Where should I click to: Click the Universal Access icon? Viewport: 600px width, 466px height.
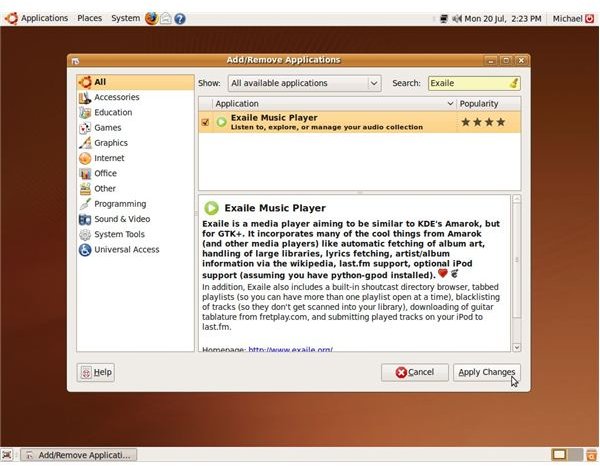(85, 250)
